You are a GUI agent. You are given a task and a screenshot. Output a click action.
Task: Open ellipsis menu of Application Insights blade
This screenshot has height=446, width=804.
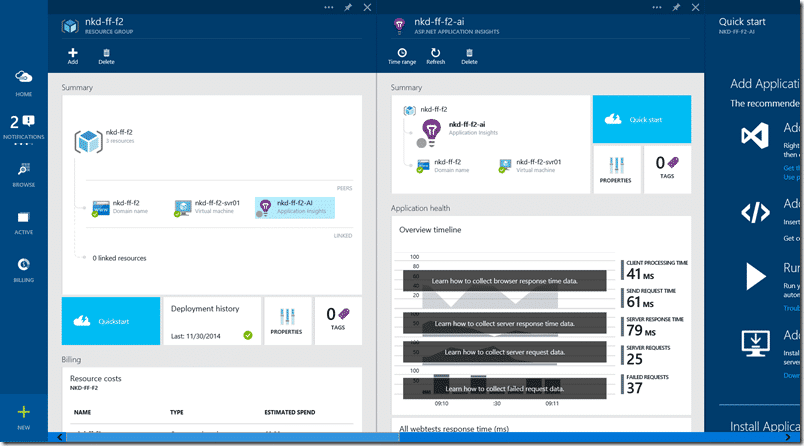tap(657, 7)
